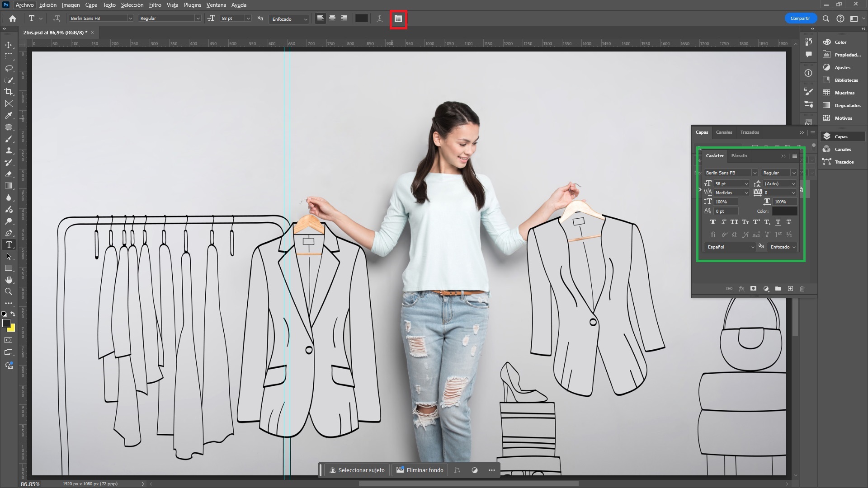Select the Gradient tool
The height and width of the screenshot is (488, 868).
(9, 186)
